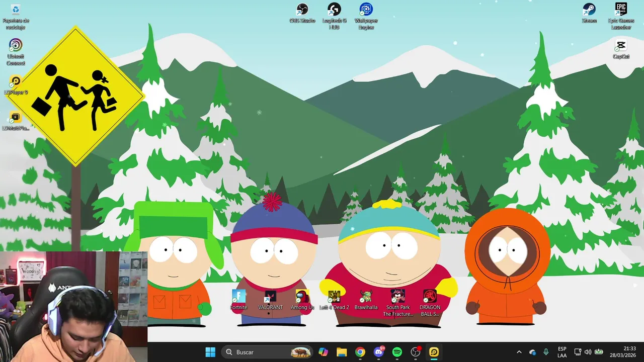Open Copilot from the taskbar

click(323, 352)
